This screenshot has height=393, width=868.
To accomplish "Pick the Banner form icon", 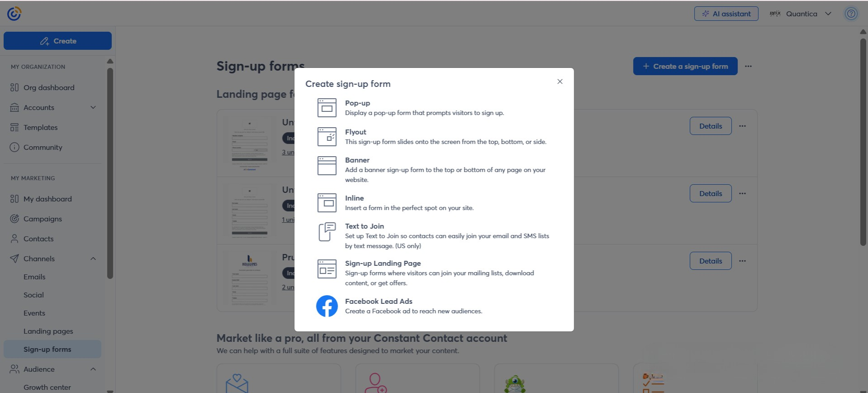I will 327,166.
